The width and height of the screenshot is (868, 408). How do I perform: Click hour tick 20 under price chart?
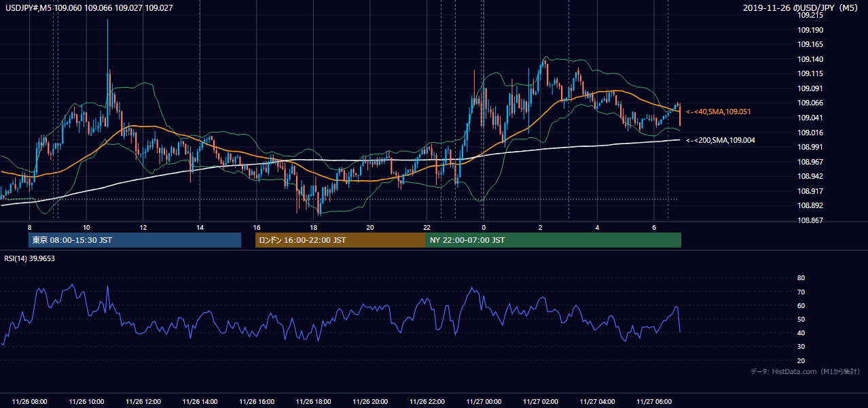(x=370, y=227)
